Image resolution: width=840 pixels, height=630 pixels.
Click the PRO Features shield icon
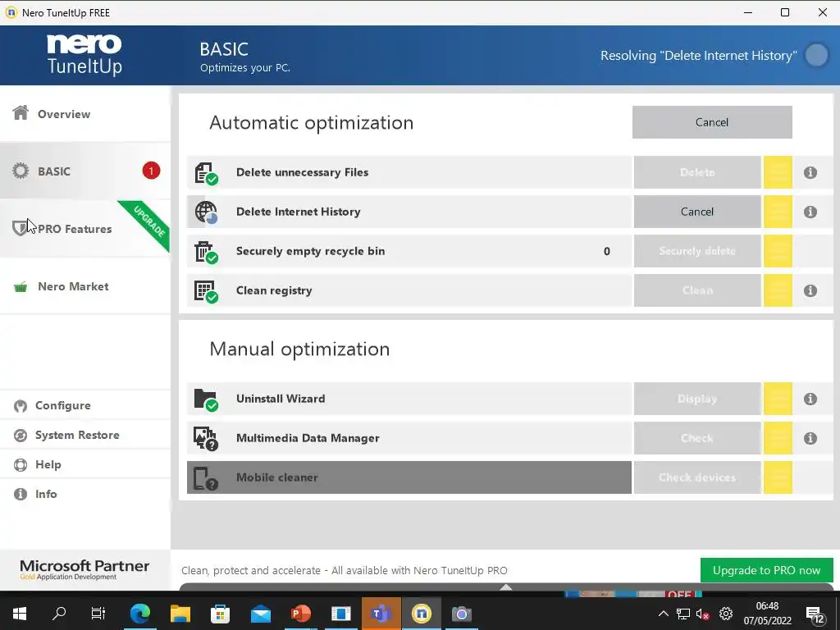(20, 228)
